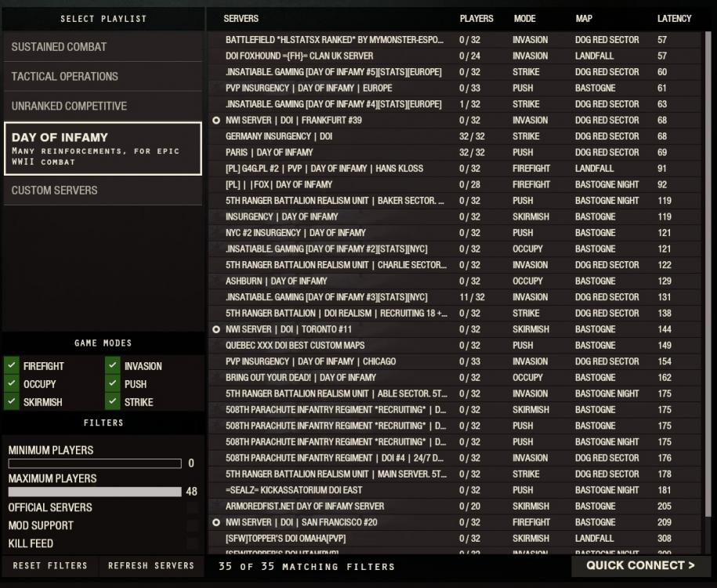Viewport: 717px width, 588px height.
Task: Select Bring Out Your Dead server row
Action: click(x=455, y=378)
